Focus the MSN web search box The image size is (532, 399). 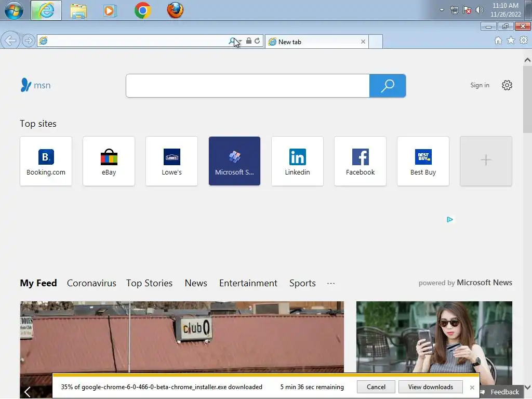(x=248, y=86)
